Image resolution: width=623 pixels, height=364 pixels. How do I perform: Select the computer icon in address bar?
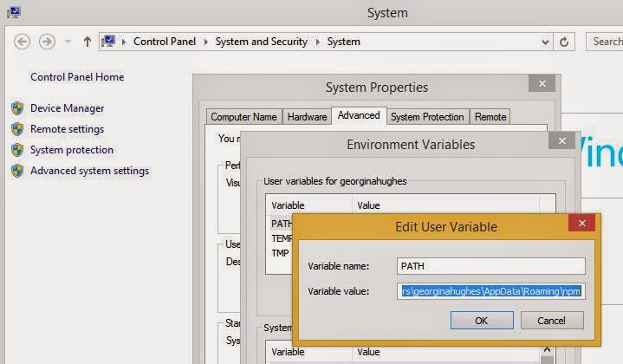click(108, 42)
